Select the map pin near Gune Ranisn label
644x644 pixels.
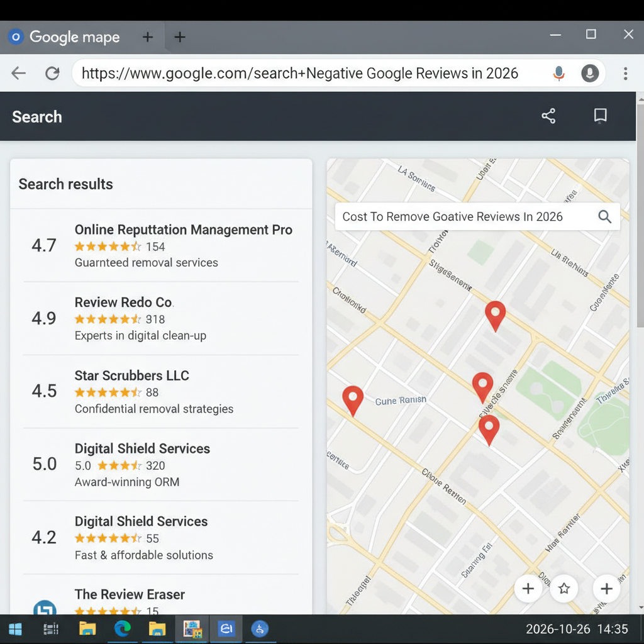pos(353,401)
